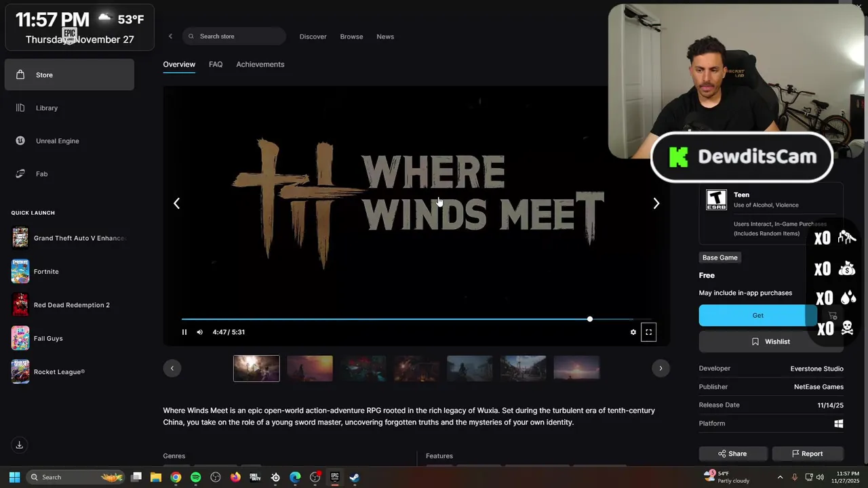Focus the Search store field
The height and width of the screenshot is (488, 868).
click(x=233, y=37)
